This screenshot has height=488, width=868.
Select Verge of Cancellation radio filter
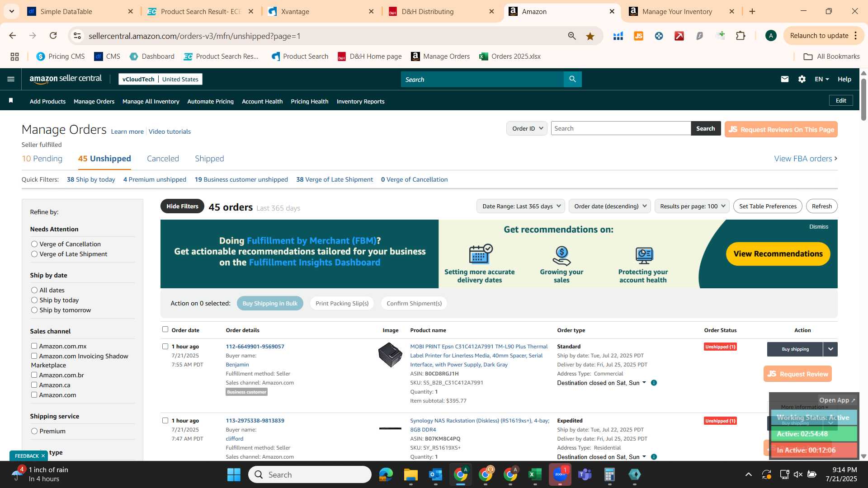pos(34,244)
